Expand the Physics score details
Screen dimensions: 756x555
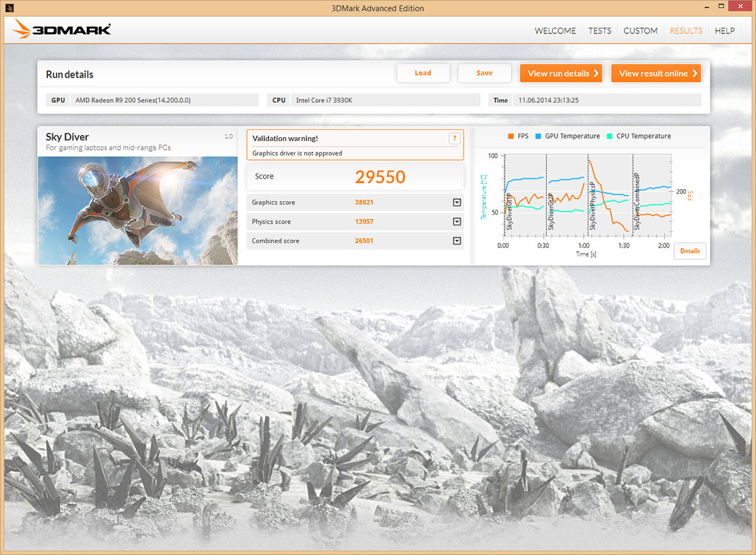tap(457, 222)
